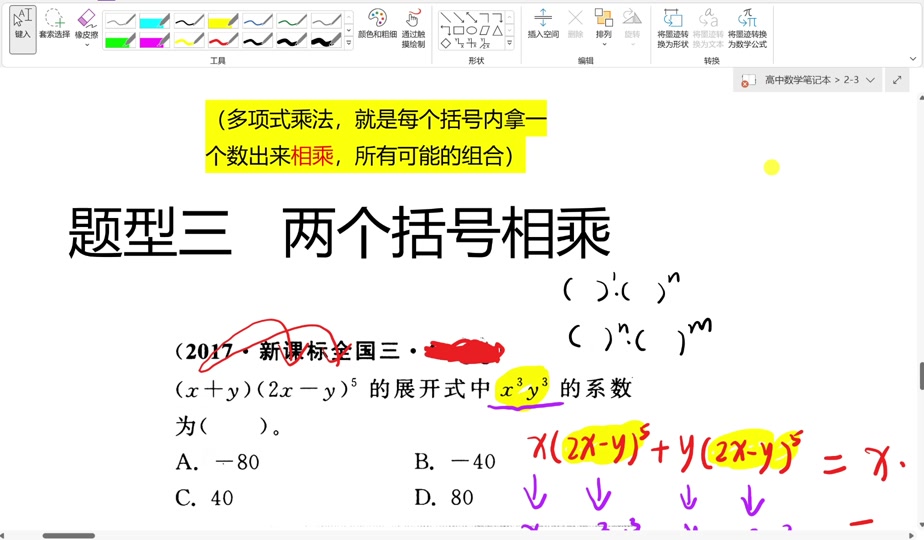Choose the diamond shape
Viewport: 924px width, 540px height.
click(446, 43)
